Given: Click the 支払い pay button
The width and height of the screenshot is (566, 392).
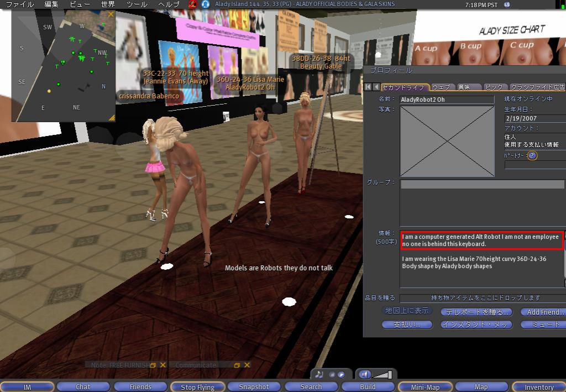Looking at the screenshot, I should tap(407, 325).
